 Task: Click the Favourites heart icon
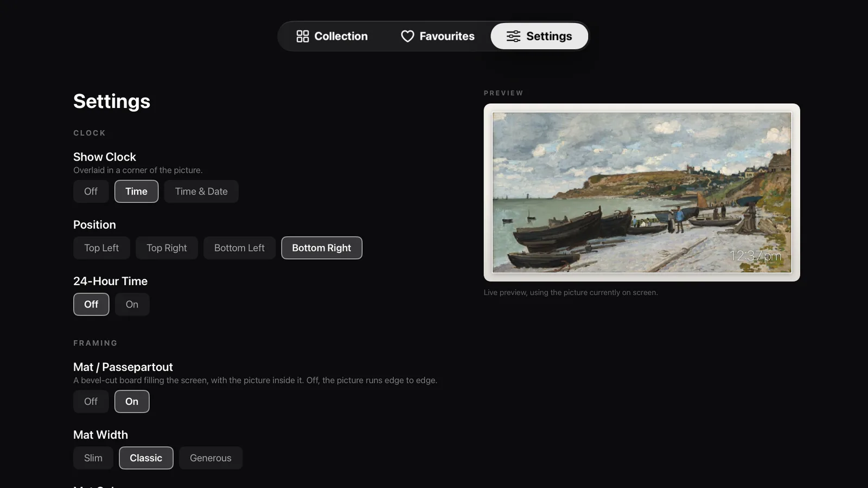click(407, 36)
